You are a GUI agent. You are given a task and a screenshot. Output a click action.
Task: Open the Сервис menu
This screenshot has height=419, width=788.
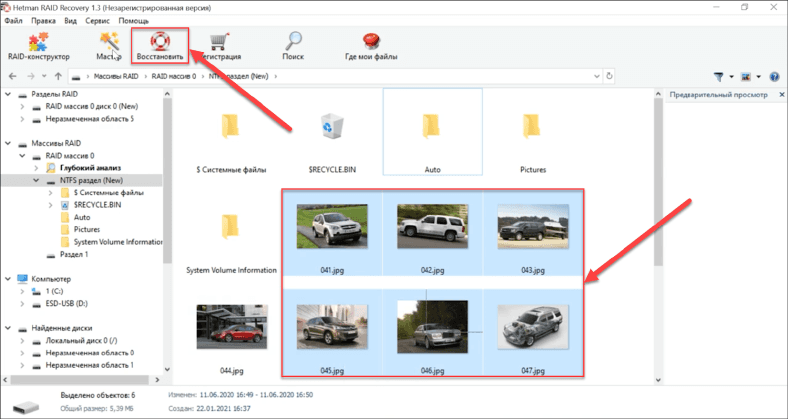pyautogui.click(x=97, y=21)
